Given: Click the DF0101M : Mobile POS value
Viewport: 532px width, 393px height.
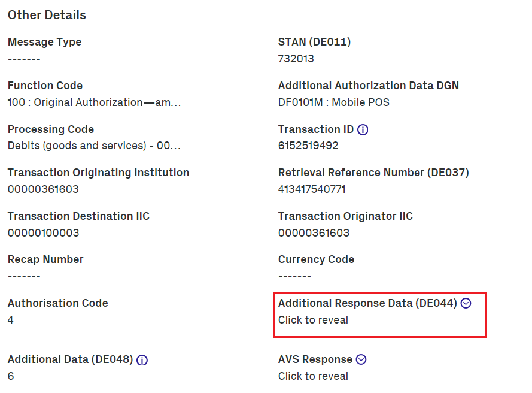Looking at the screenshot, I should (x=333, y=102).
